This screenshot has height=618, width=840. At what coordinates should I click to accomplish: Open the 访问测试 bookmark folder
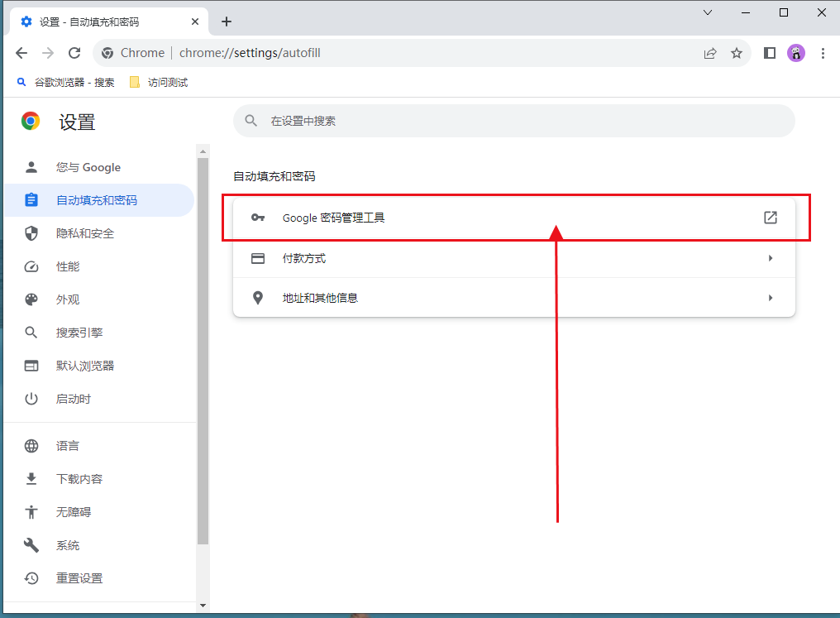(x=159, y=83)
